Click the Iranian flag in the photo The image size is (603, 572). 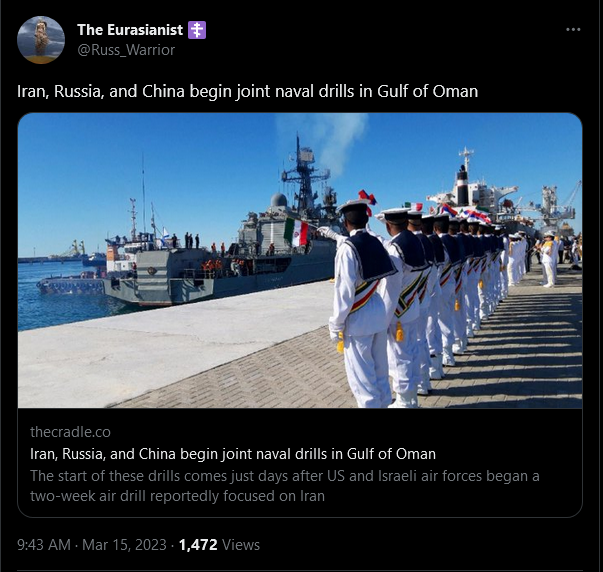point(296,232)
